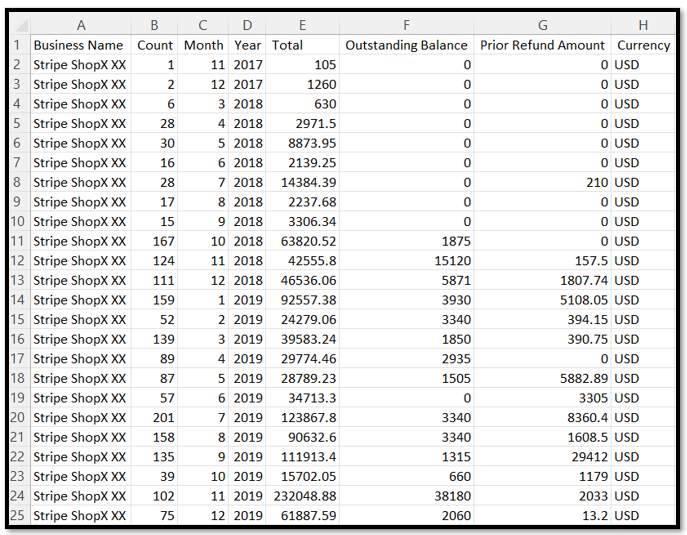Select the Total cell 90632.6
The height and width of the screenshot is (535, 687).
tap(302, 437)
